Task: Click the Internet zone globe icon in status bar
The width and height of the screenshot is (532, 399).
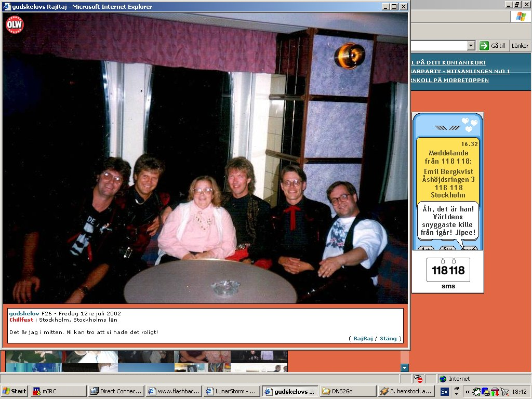Action: [443, 379]
